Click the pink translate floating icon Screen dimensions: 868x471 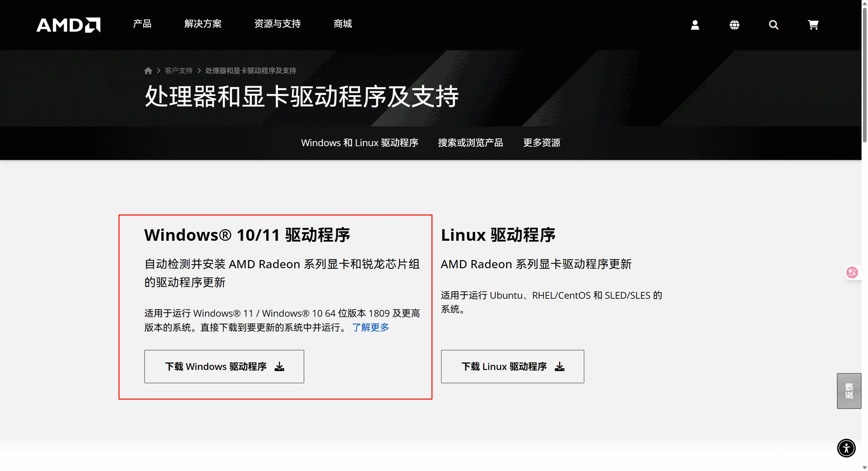point(852,272)
